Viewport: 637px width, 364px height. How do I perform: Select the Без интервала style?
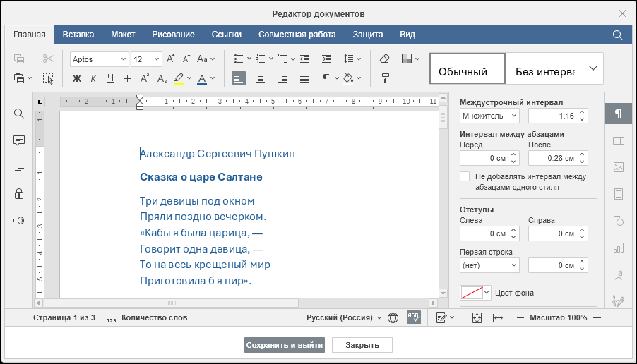pos(544,68)
